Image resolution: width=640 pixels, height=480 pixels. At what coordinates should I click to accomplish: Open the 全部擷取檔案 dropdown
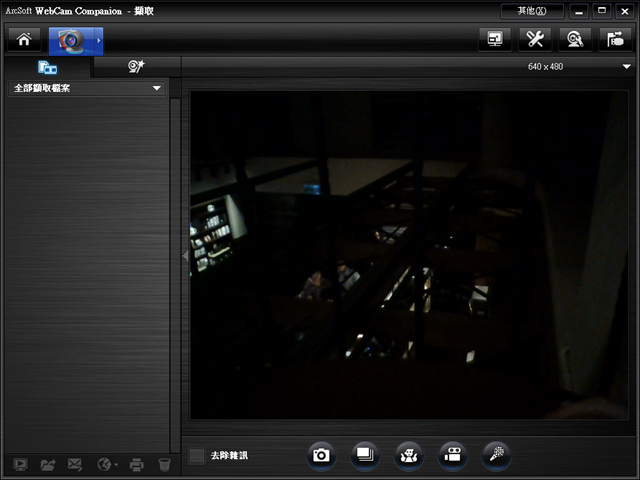coord(87,88)
